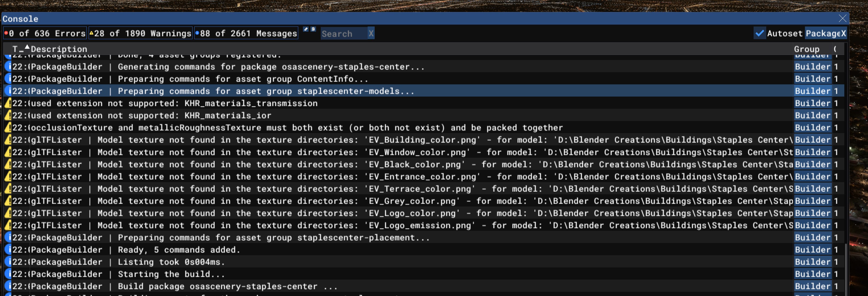Click the clear console eraser icon

tap(306, 29)
